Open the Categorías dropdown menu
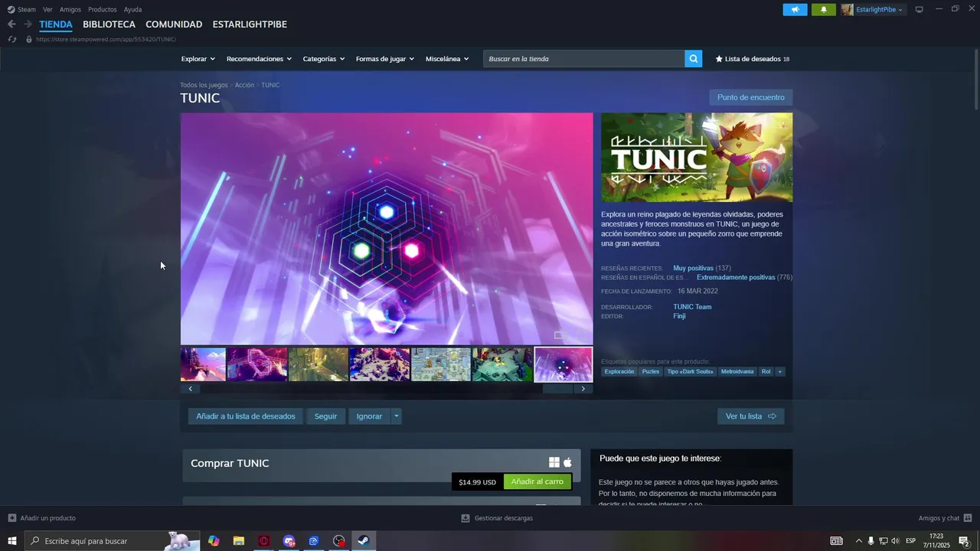This screenshot has height=551, width=980. tap(324, 59)
